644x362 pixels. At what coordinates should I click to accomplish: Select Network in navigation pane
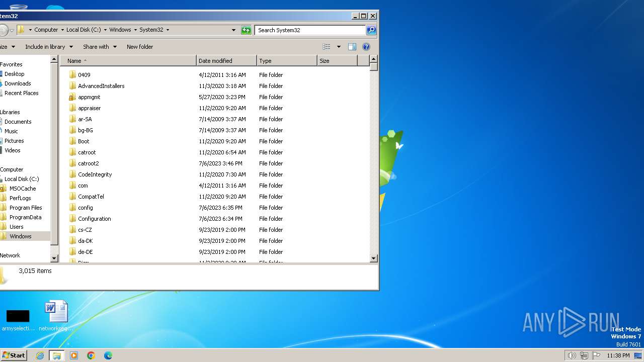click(x=10, y=255)
